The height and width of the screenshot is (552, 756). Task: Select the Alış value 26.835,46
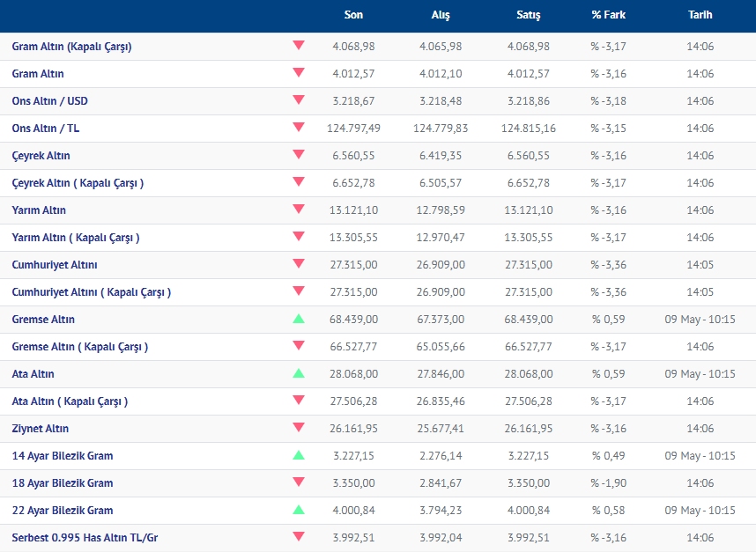coord(441,401)
